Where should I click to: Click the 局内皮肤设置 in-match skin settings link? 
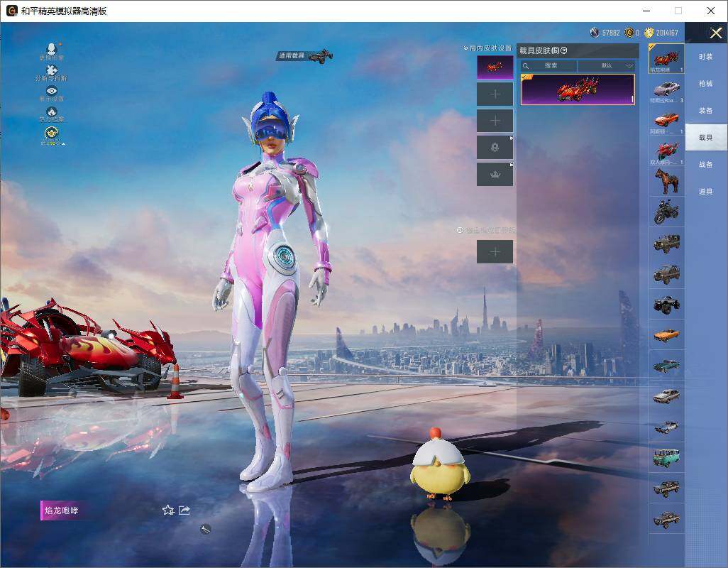point(488,48)
